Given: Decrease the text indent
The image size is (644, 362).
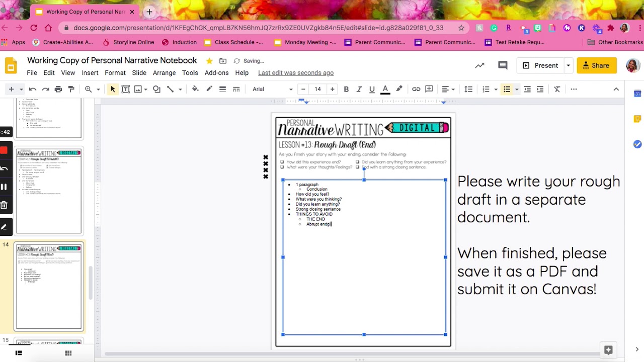Looking at the screenshot, I should coord(527,89).
